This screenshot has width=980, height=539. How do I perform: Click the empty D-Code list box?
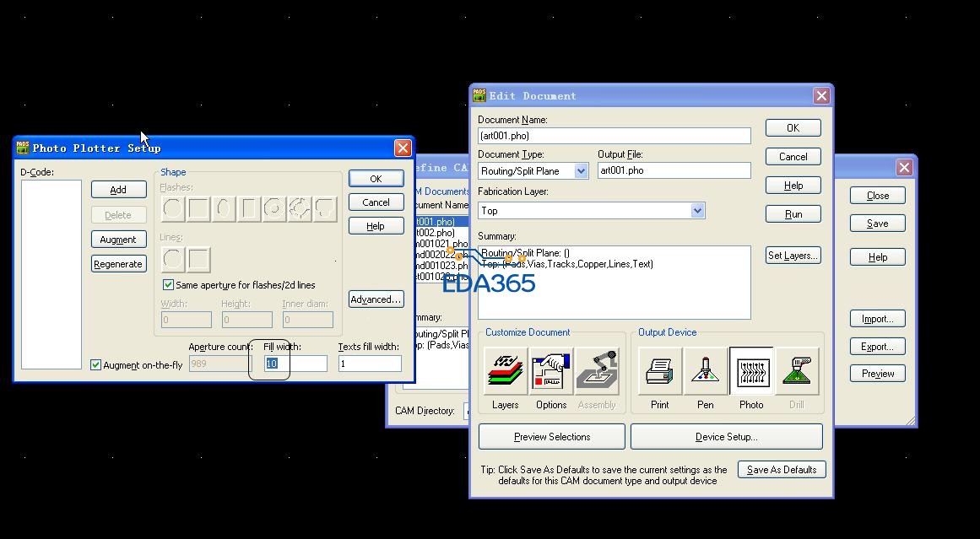tap(51, 275)
